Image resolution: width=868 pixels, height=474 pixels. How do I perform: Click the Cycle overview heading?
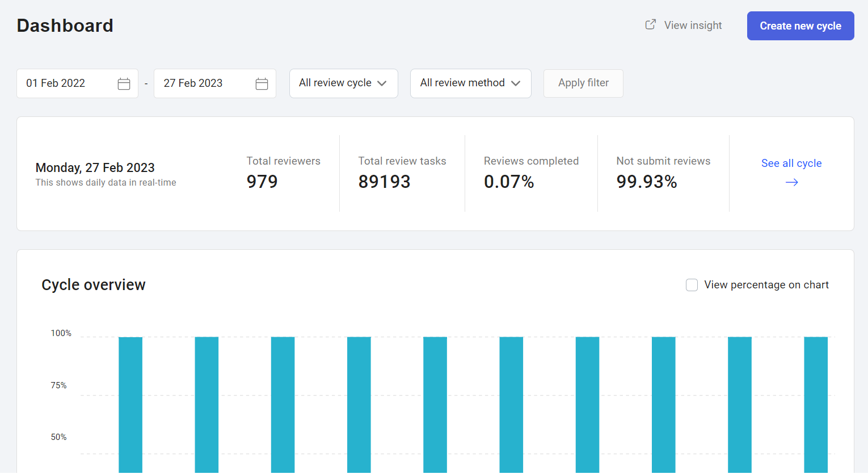point(94,285)
